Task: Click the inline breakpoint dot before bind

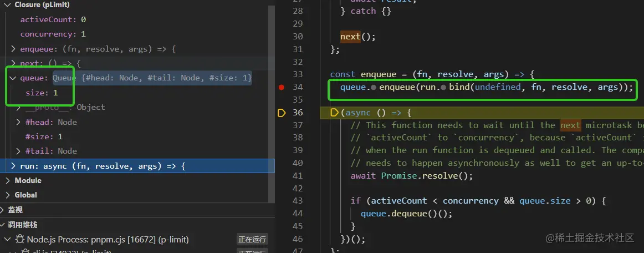Action: pos(443,87)
